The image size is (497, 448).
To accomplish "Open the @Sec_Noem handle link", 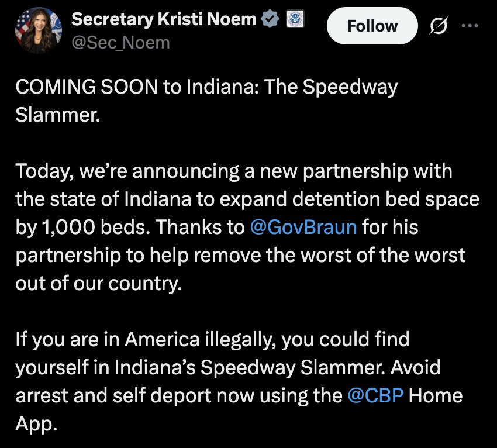I will click(121, 43).
